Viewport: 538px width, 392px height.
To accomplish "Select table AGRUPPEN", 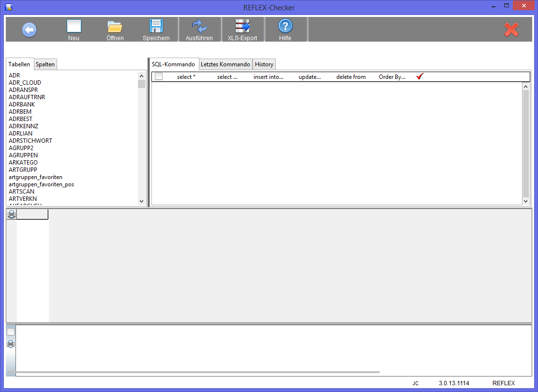I will pyautogui.click(x=23, y=155).
